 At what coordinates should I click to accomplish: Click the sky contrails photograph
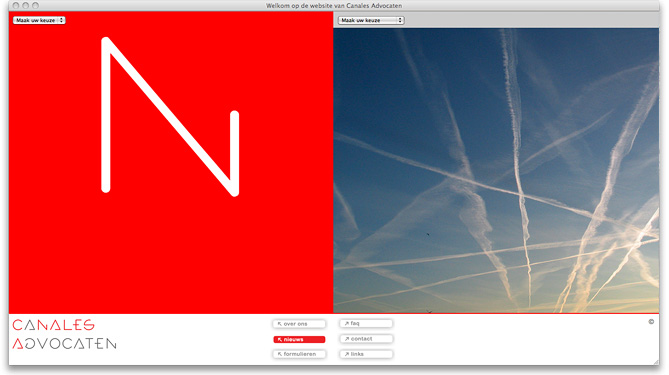tap(496, 171)
